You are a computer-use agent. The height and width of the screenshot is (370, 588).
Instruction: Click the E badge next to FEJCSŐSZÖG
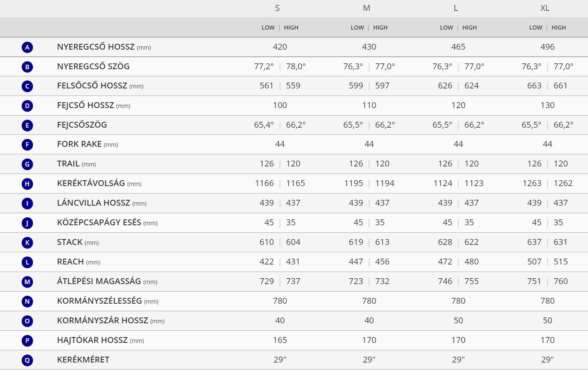point(27,125)
